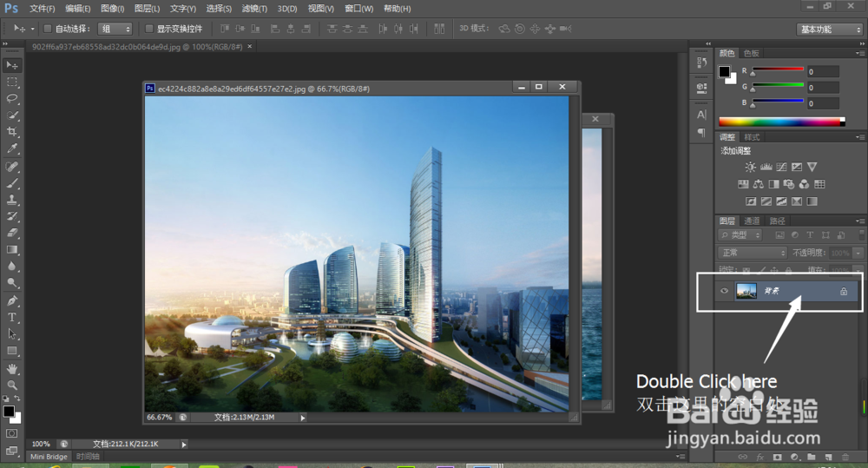Expand the document status bar arrow
The image size is (868, 468).
303,418
